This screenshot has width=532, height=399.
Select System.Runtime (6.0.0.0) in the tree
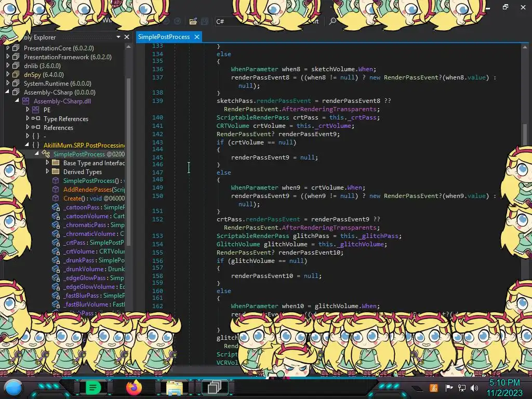(57, 84)
